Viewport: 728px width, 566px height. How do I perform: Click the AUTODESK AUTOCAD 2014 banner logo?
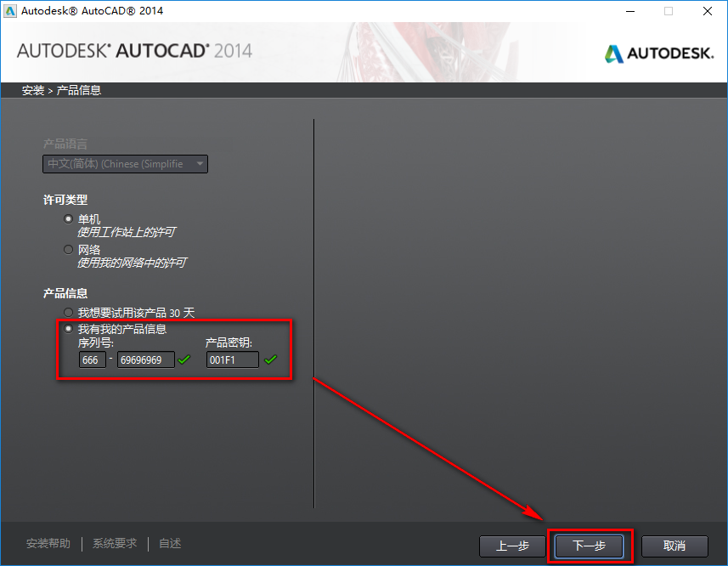(135, 51)
